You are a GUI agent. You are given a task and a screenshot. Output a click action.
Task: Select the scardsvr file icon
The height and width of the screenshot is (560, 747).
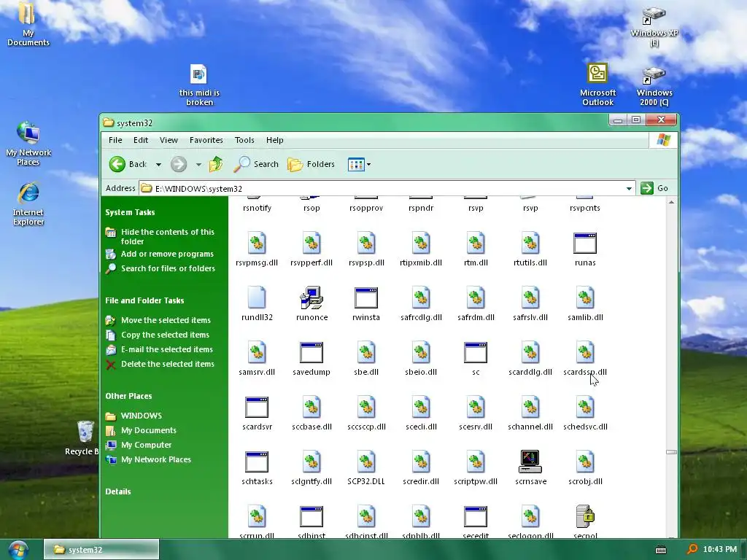point(257,408)
